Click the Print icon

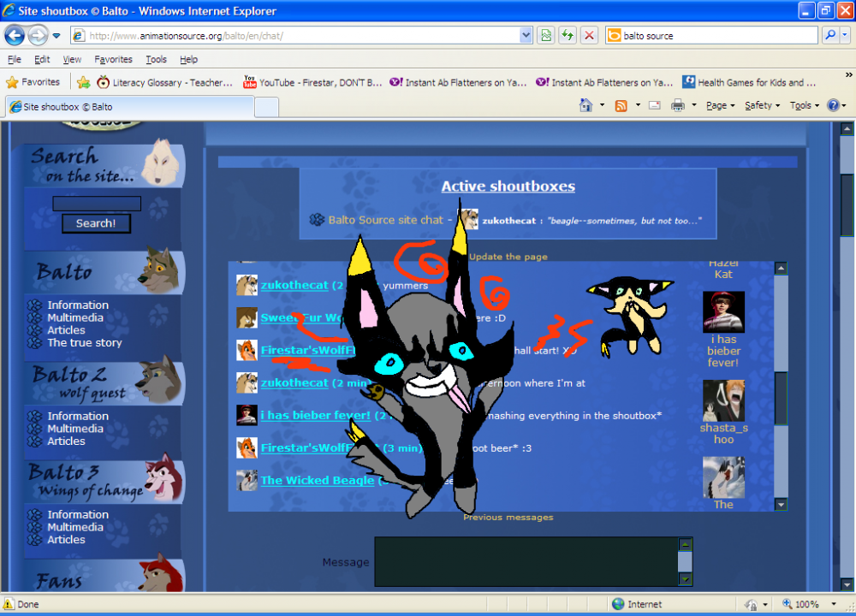pyautogui.click(x=677, y=106)
